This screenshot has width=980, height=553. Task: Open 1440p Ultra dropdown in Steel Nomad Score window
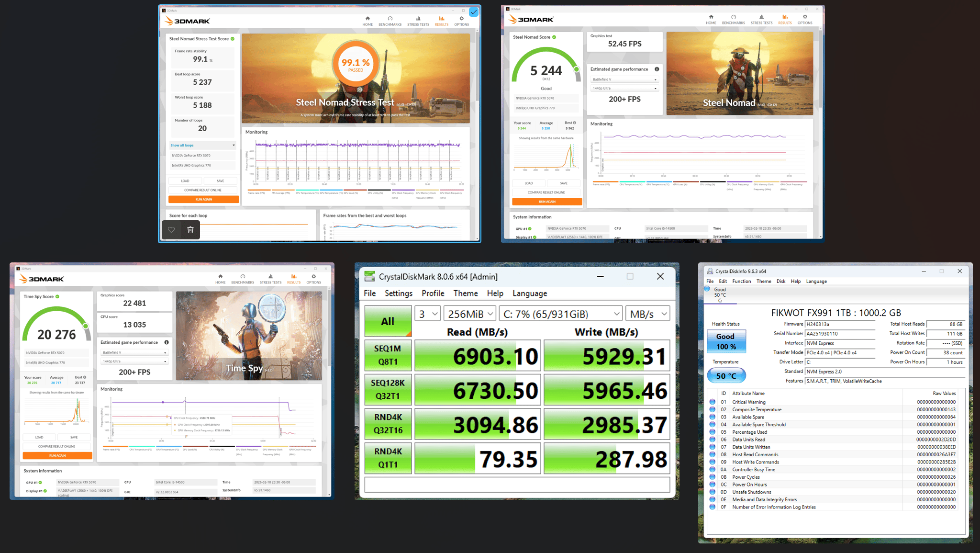tap(624, 88)
